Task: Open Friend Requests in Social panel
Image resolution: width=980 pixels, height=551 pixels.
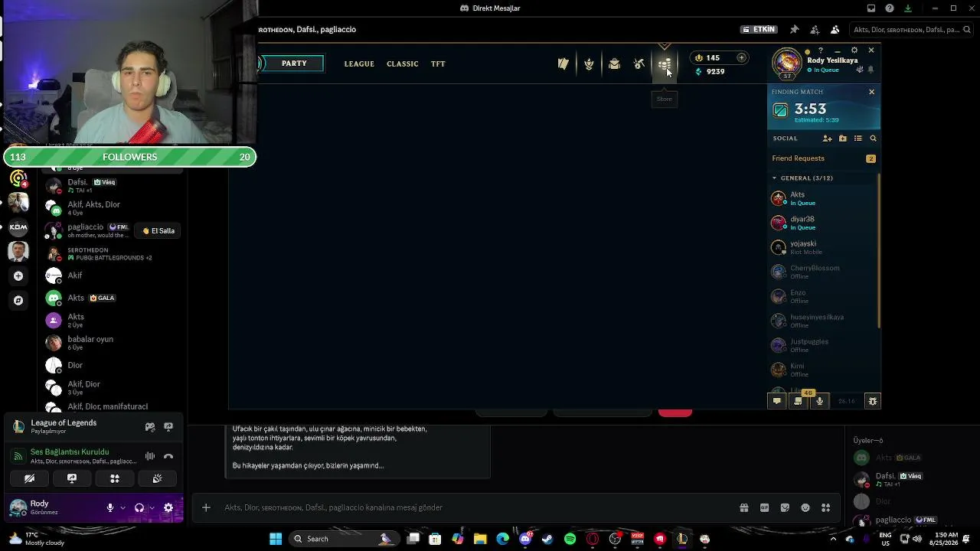Action: coord(824,158)
